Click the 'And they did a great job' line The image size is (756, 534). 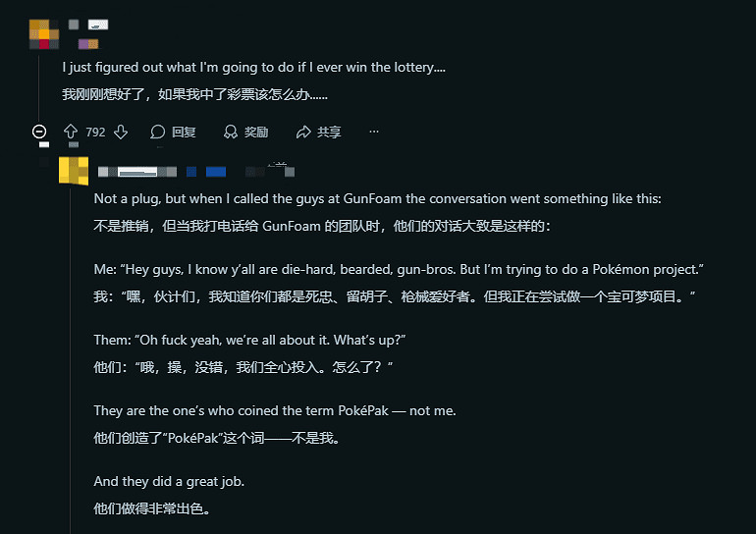point(169,481)
